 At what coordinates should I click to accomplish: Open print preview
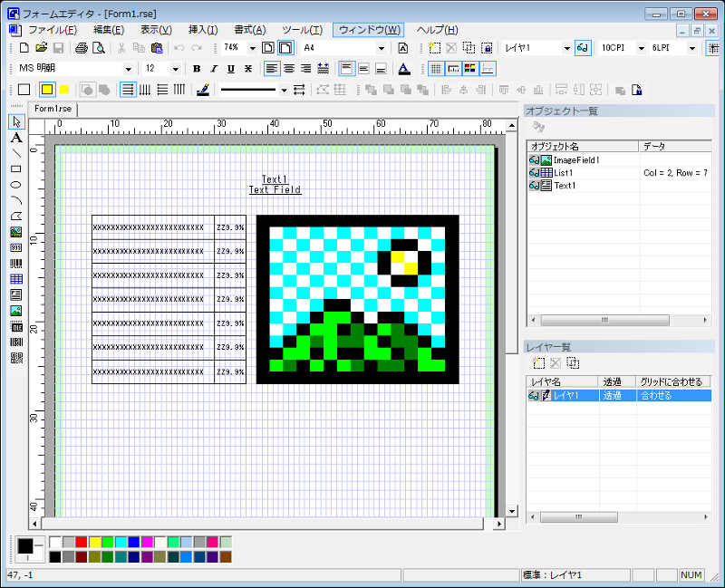point(99,48)
